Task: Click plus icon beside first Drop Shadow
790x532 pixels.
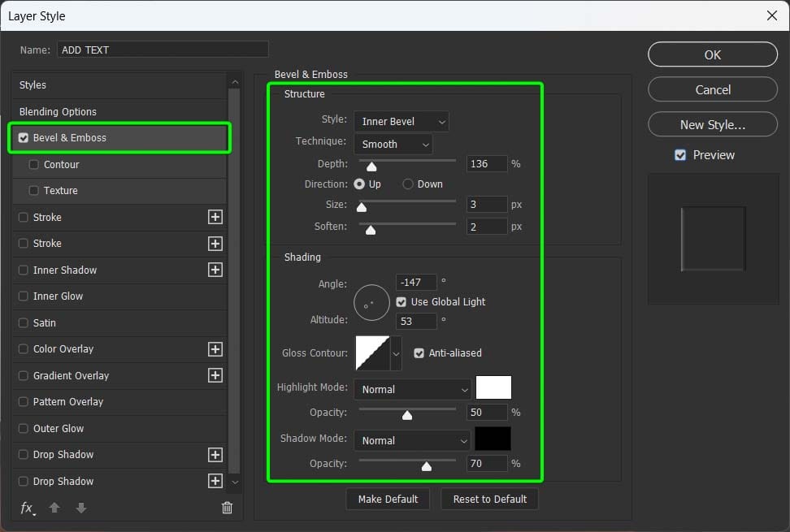Action: (215, 455)
